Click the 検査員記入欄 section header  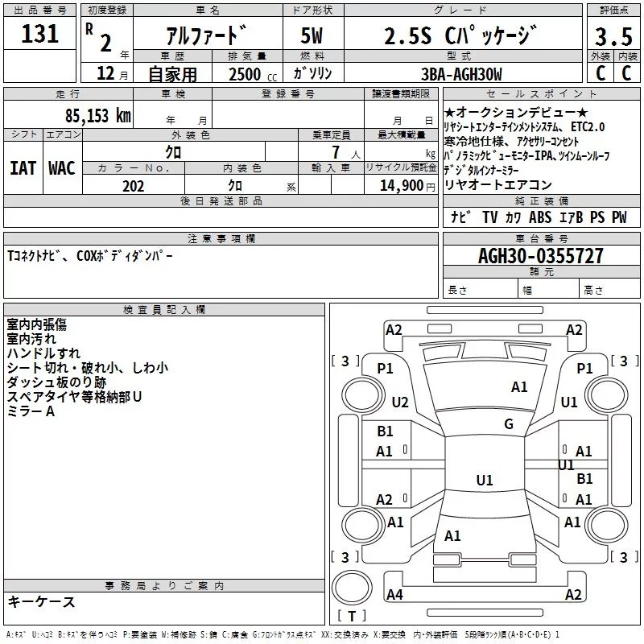[164, 310]
